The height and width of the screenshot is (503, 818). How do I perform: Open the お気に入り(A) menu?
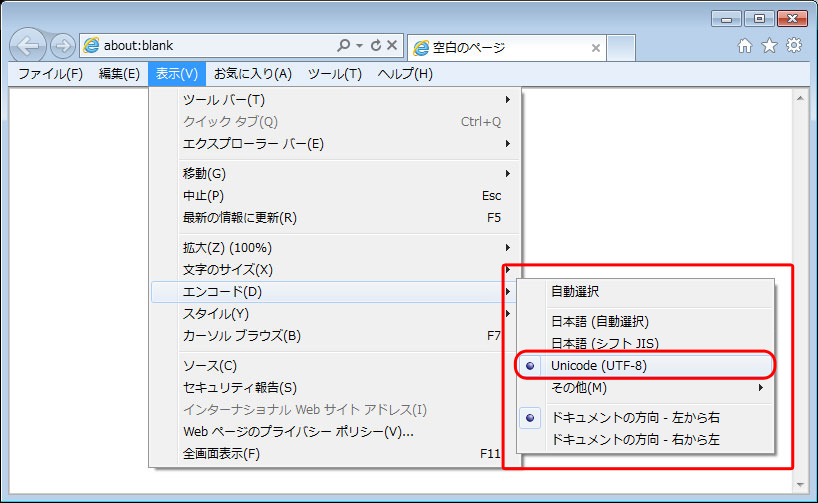click(253, 74)
